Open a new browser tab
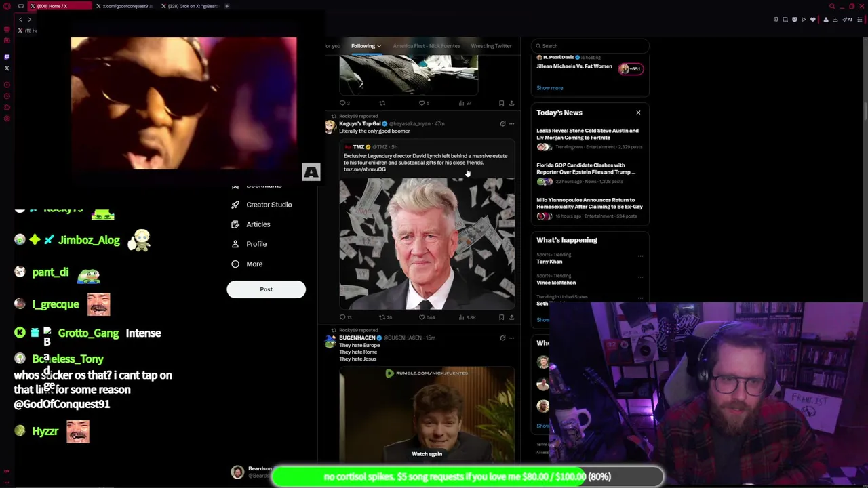 tap(227, 6)
